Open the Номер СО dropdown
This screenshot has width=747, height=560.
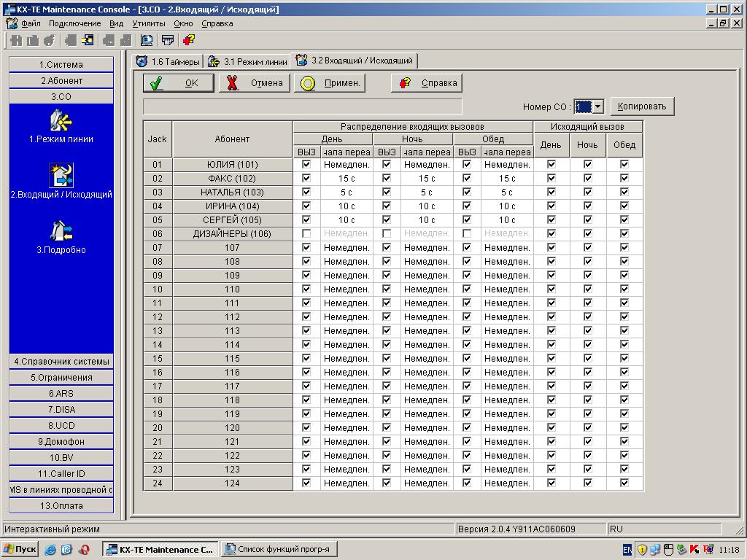pos(598,106)
